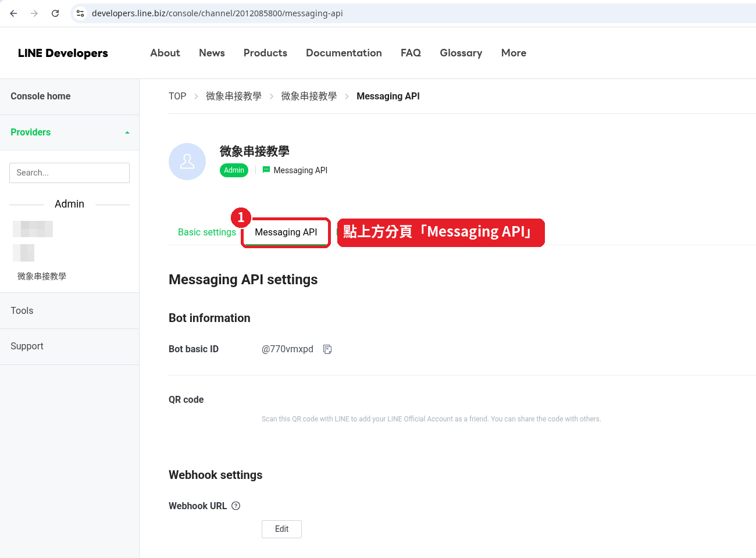Open site information icon in address bar
The image size is (756, 558).
80,13
